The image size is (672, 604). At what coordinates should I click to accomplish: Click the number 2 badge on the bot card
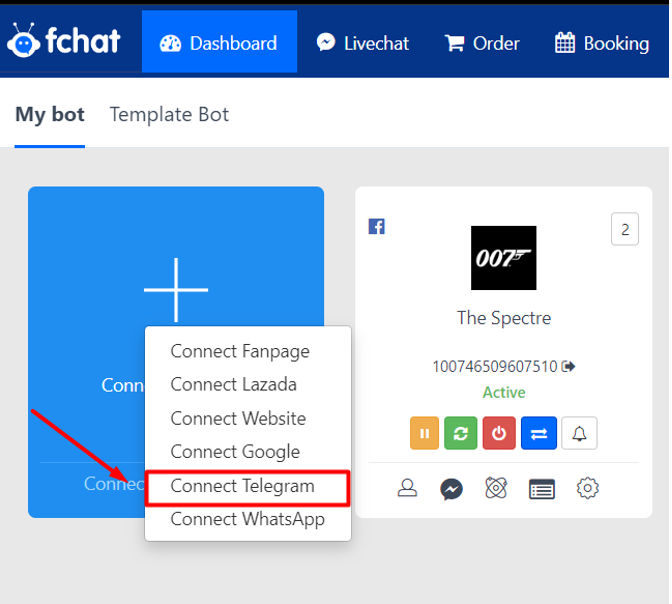point(624,229)
